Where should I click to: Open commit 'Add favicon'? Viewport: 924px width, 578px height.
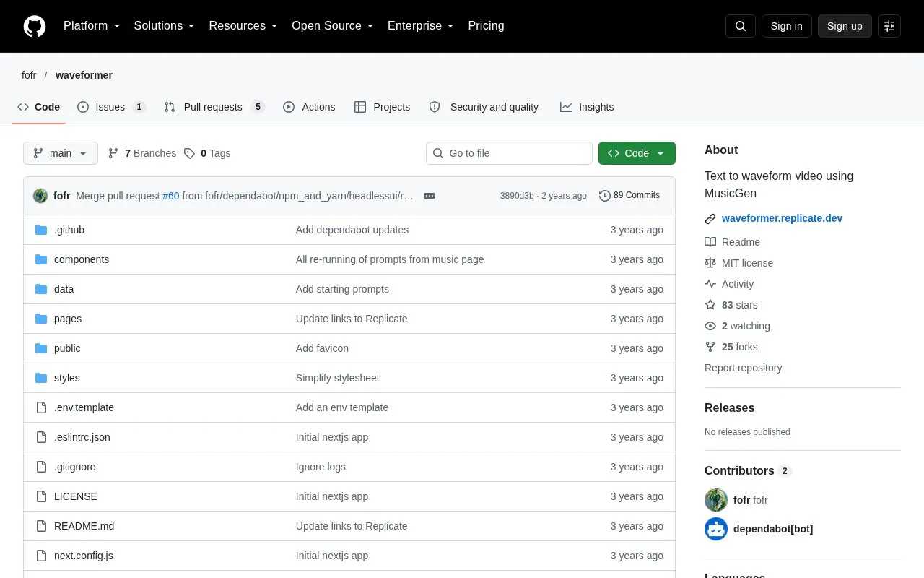[x=322, y=348]
